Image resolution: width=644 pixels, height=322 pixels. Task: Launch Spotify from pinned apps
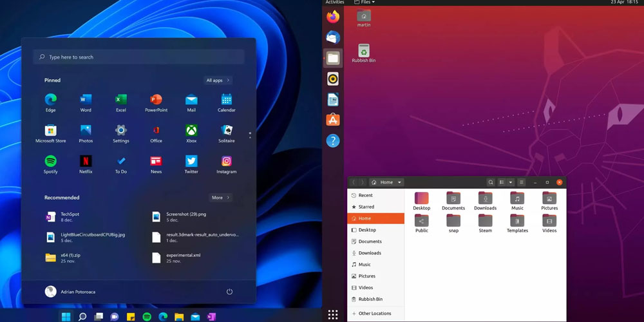50,164
